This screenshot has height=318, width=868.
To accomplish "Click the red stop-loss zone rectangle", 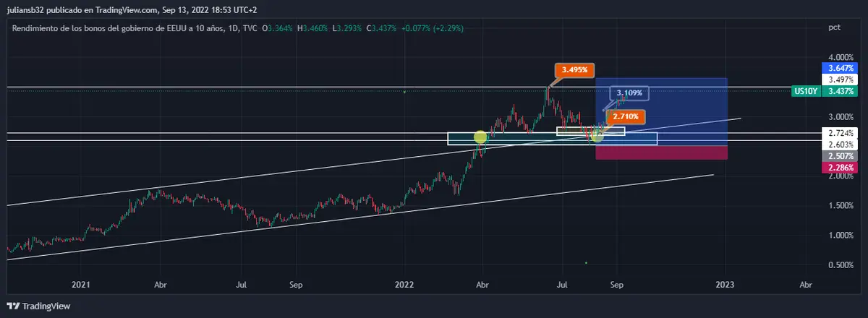I will [661, 152].
